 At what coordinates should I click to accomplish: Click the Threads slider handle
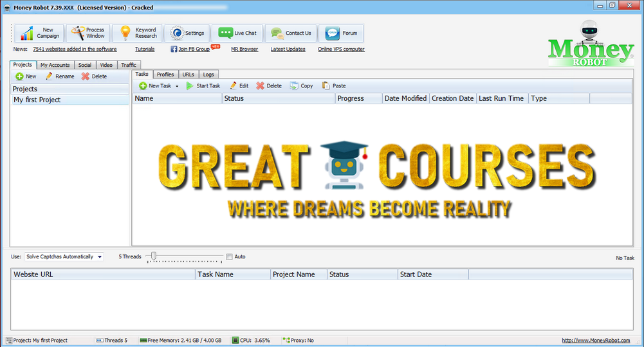click(154, 256)
